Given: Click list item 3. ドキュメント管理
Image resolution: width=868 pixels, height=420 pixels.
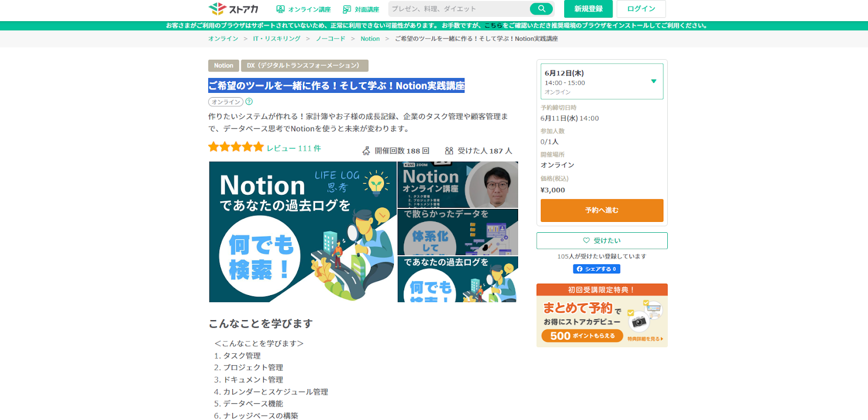Looking at the screenshot, I should point(248,379).
